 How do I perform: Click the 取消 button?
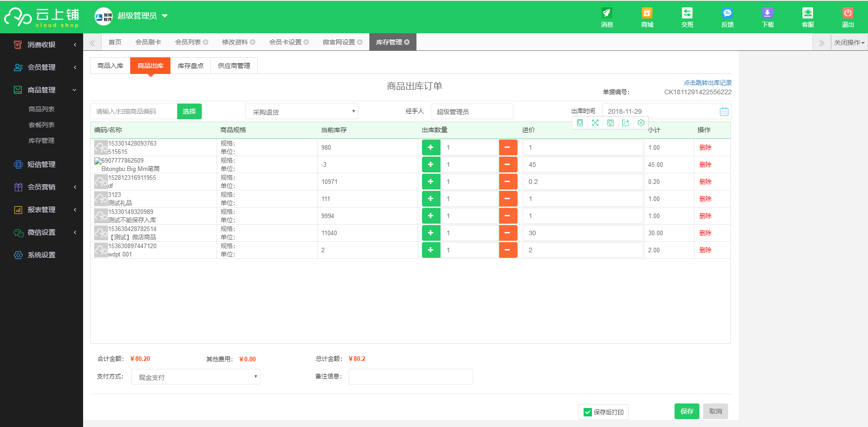point(716,411)
